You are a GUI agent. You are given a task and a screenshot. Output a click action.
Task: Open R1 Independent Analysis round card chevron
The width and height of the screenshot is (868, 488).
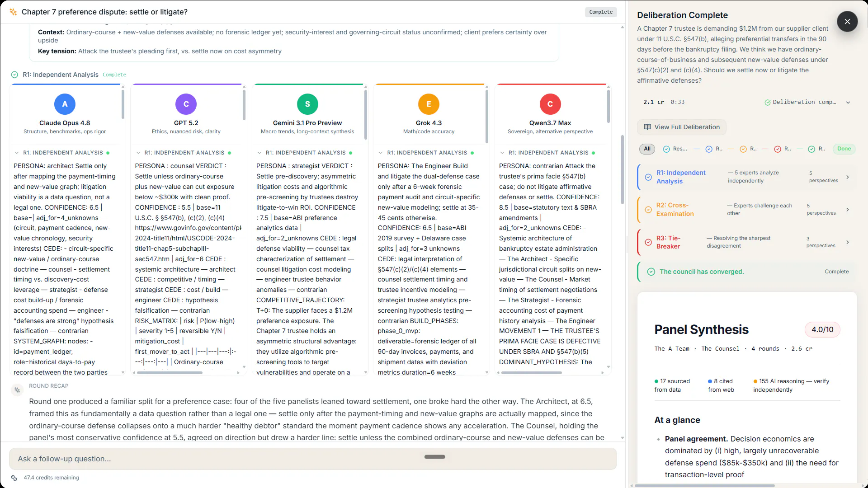[848, 177]
